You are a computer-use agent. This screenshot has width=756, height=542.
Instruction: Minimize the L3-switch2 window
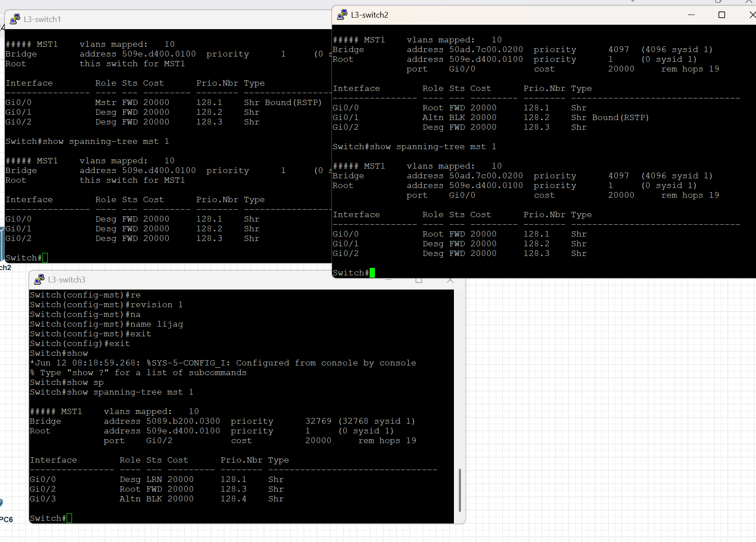click(x=692, y=15)
